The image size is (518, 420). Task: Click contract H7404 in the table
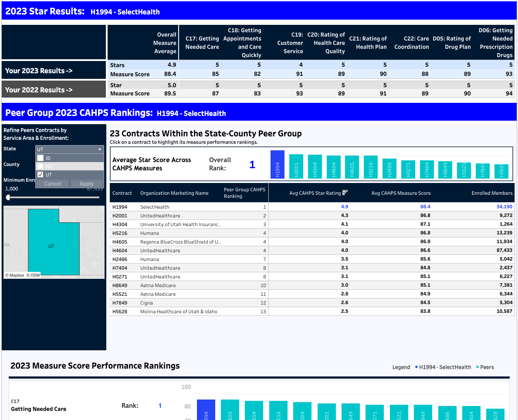(x=120, y=268)
